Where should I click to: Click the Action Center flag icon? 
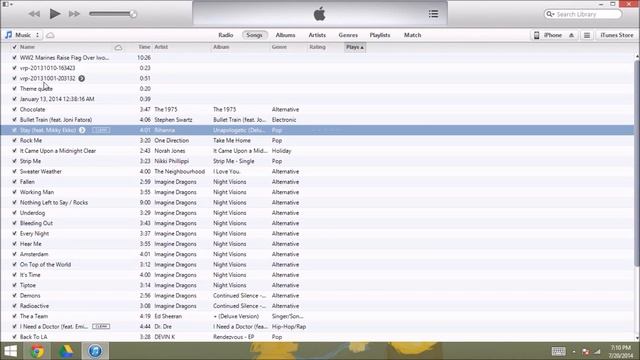[x=586, y=351]
